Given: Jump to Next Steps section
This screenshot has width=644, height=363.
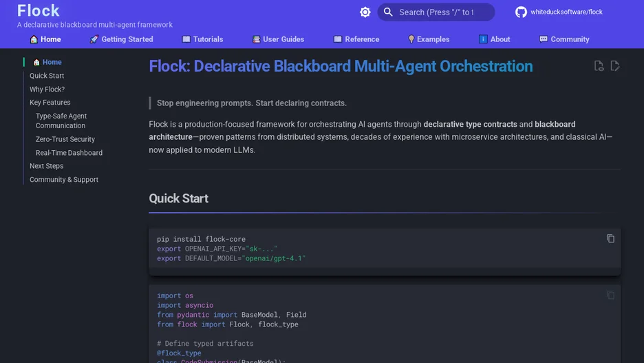Looking at the screenshot, I should (x=46, y=166).
